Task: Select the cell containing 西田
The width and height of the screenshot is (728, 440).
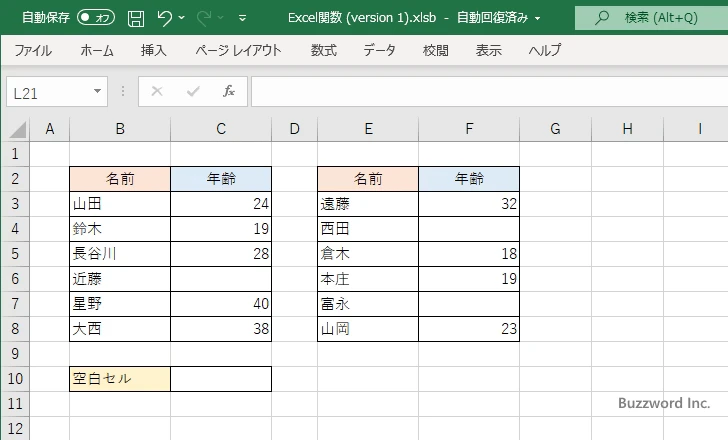Action: (x=368, y=229)
